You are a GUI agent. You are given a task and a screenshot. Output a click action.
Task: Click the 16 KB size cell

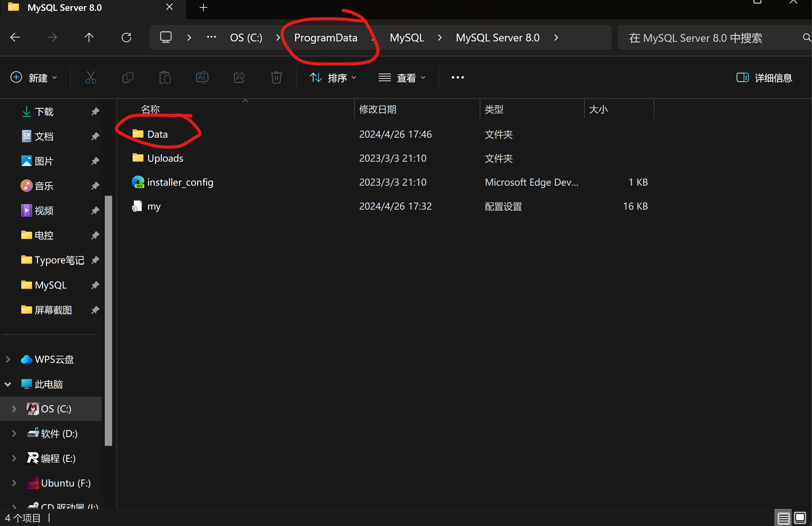(x=635, y=206)
